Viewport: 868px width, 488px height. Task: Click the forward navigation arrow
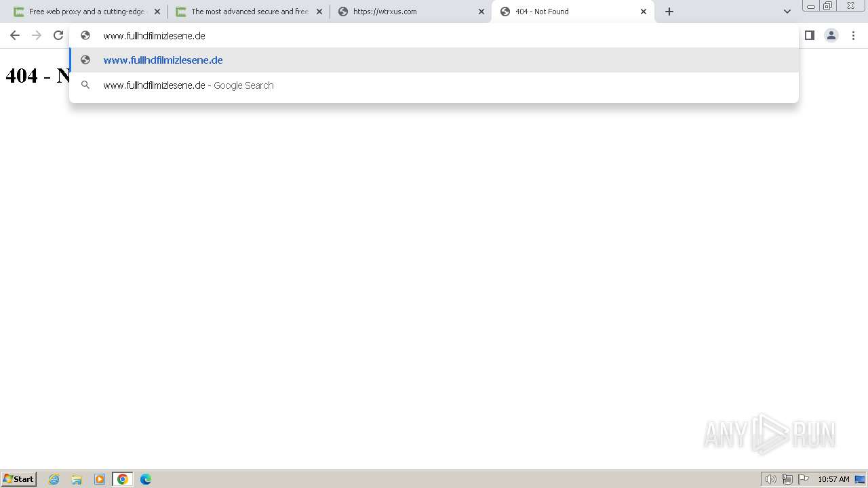(x=37, y=35)
